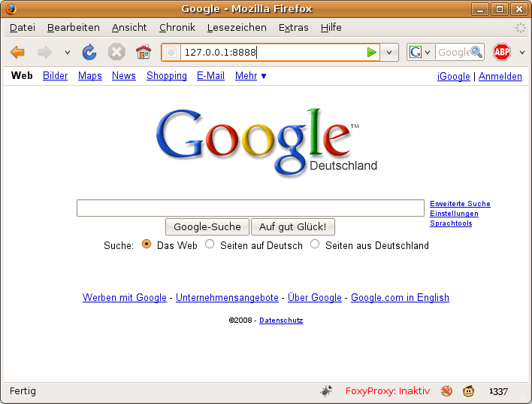Screen dimensions: 532x404
Task: Open the Lesezeichen menu
Action: click(x=237, y=28)
